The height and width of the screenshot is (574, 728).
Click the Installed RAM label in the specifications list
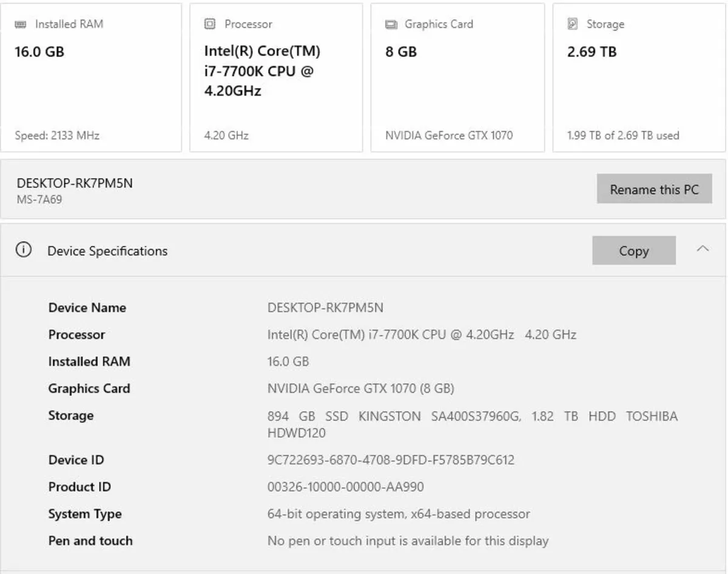coord(89,361)
